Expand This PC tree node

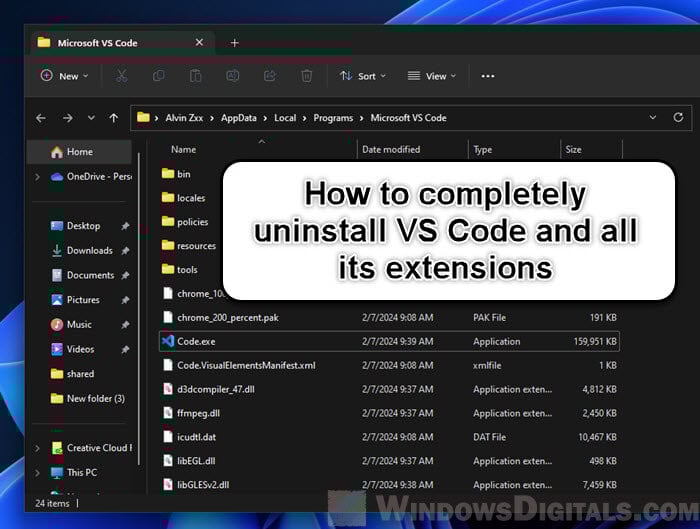38,472
